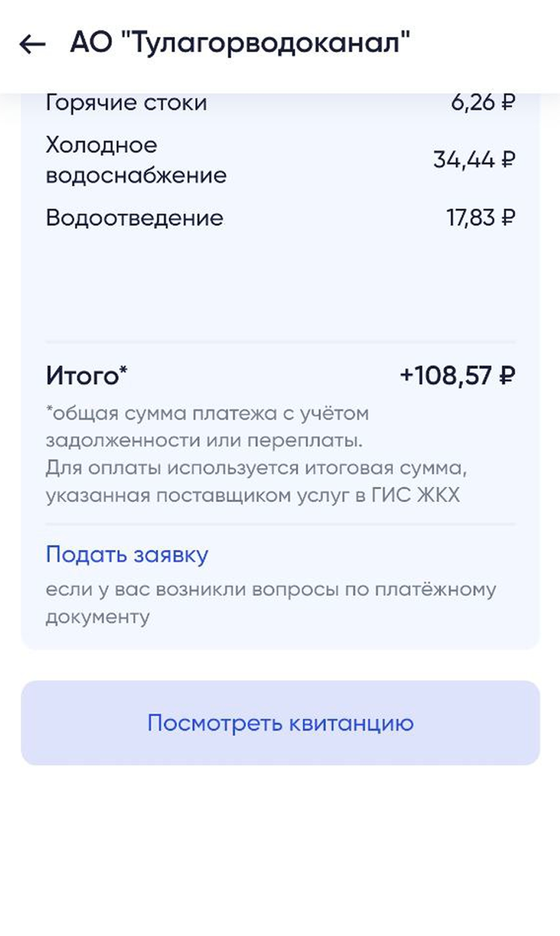Image resolution: width=560 pixels, height=936 pixels.
Task: Select the +108,57 ₽ total amount
Action: click(457, 375)
